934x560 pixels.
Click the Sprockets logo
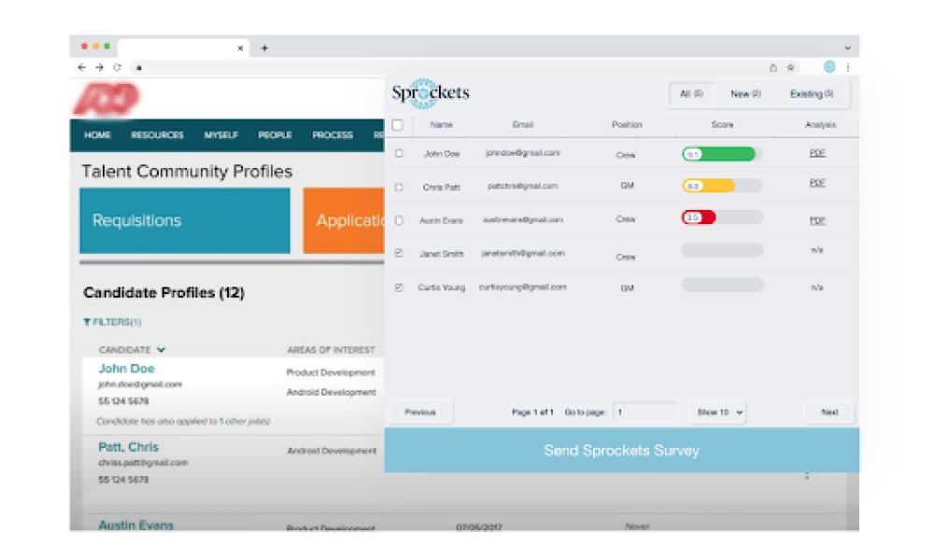pos(430,93)
